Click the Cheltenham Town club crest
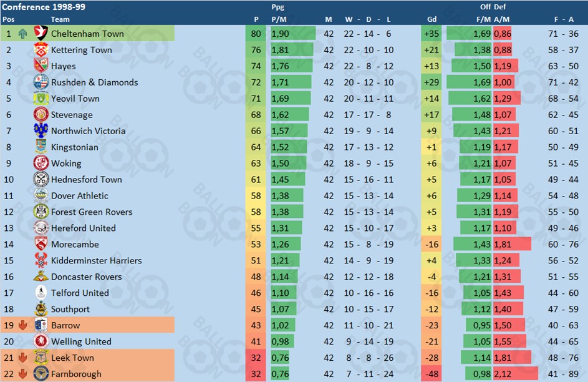 [x=41, y=34]
